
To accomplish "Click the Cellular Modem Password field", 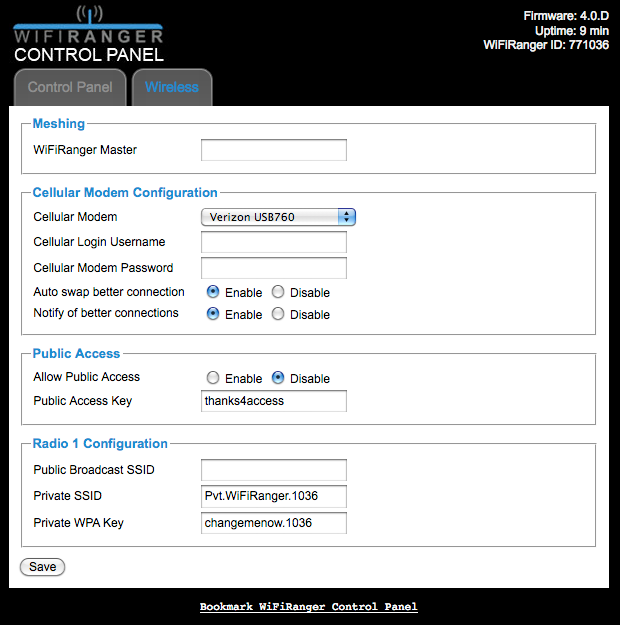I will click(x=274, y=268).
